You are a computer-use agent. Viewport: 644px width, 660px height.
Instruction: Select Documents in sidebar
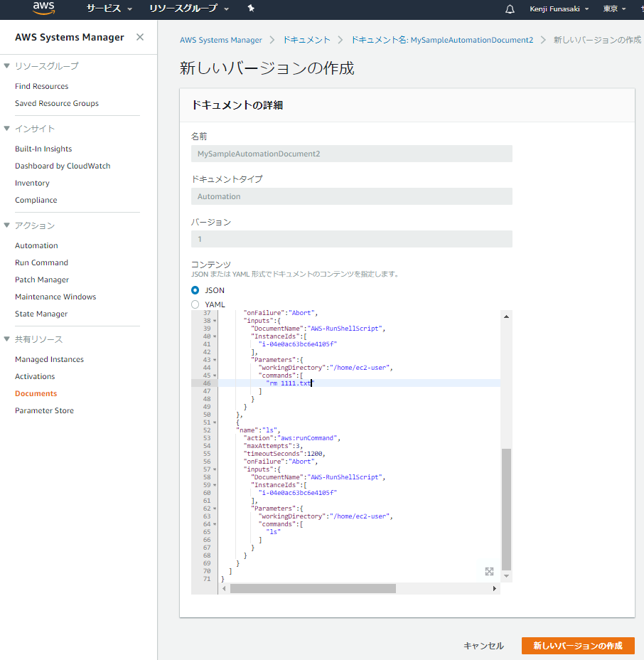36,393
